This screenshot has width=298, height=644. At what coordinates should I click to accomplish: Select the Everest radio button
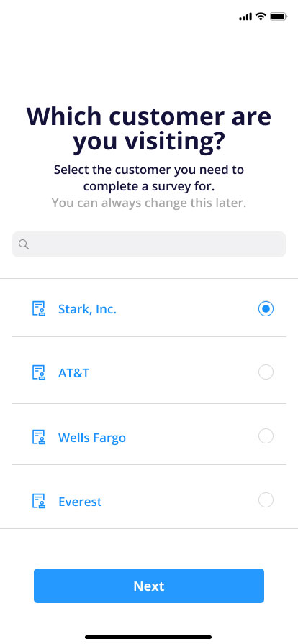[266, 500]
